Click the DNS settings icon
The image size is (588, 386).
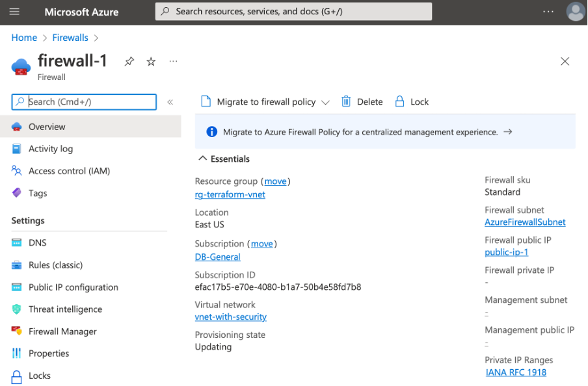click(x=16, y=243)
